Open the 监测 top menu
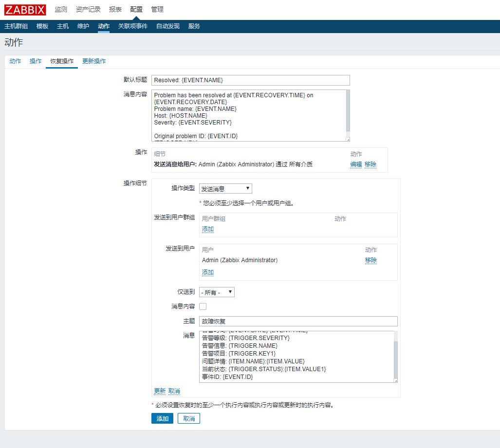 tap(61, 10)
